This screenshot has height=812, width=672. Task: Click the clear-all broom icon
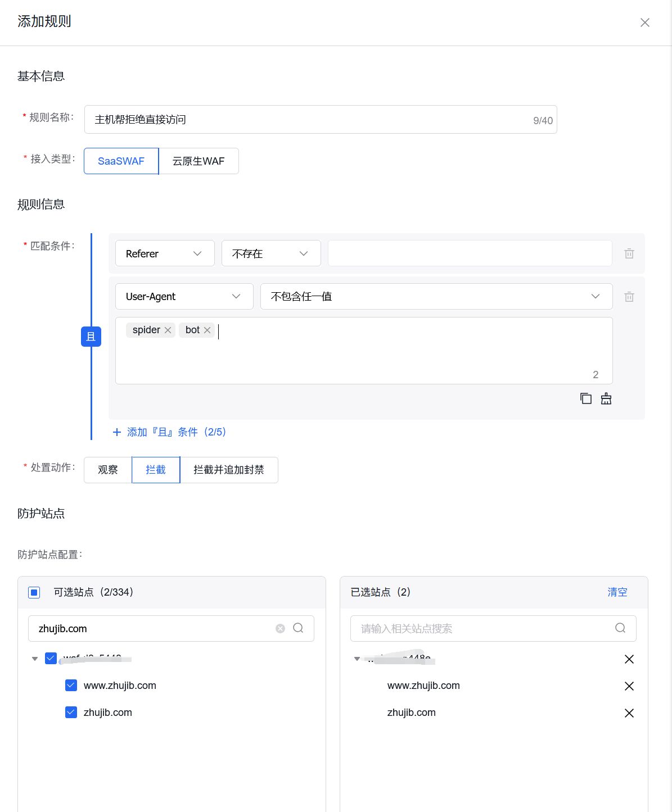(606, 398)
